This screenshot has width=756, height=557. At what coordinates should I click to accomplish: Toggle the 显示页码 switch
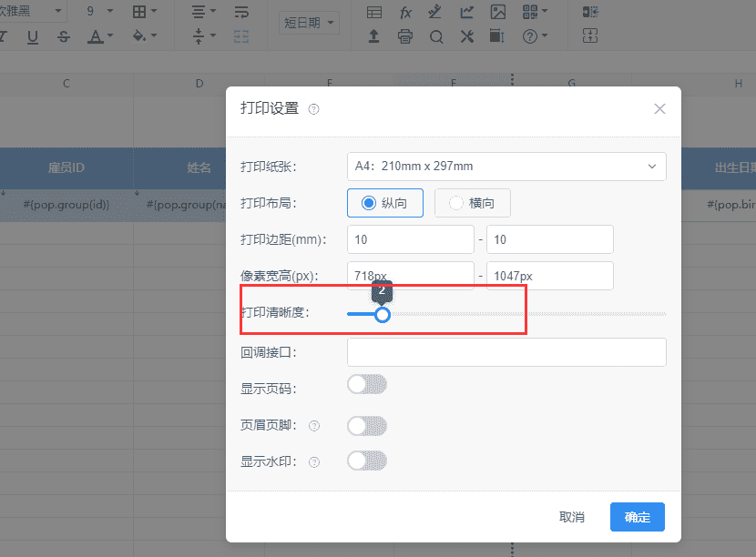pos(367,384)
